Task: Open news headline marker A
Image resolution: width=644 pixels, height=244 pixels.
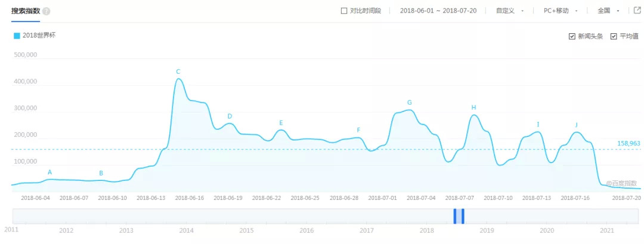Action: click(49, 173)
